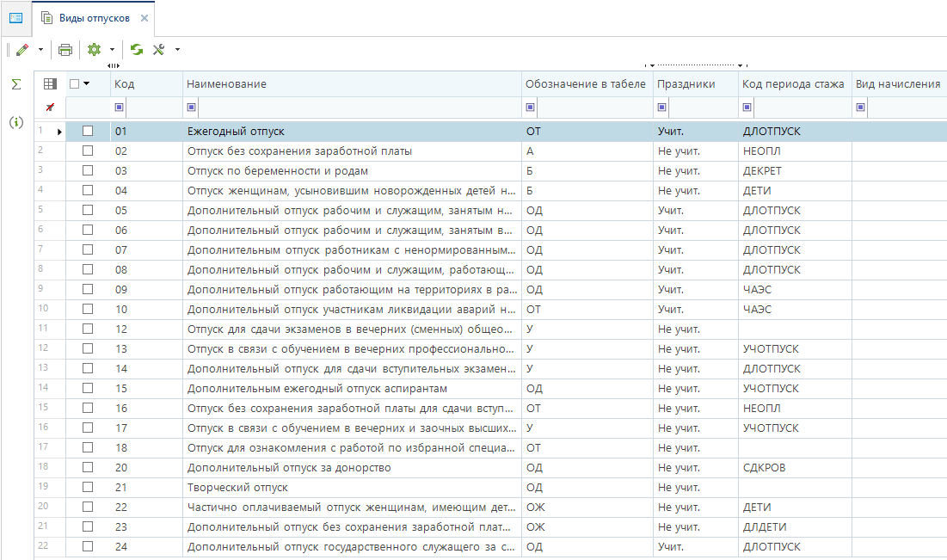The height and width of the screenshot is (560, 947).
Task: Open dropdown arrow next to tools icon
Action: pyautogui.click(x=177, y=50)
